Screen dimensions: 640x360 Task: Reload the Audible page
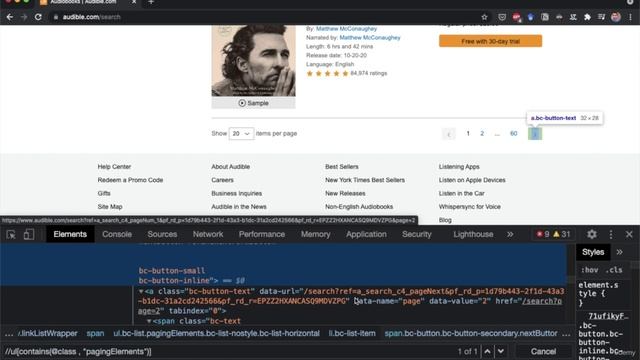pos(38,17)
